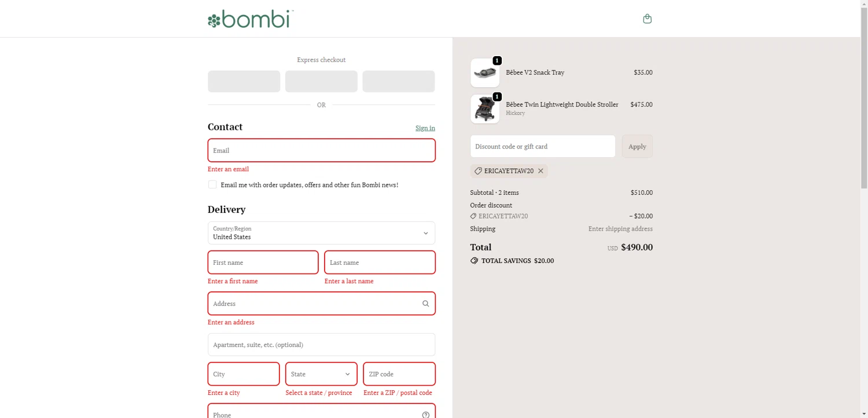
Task: Open the shopping bag cart icon
Action: click(647, 19)
